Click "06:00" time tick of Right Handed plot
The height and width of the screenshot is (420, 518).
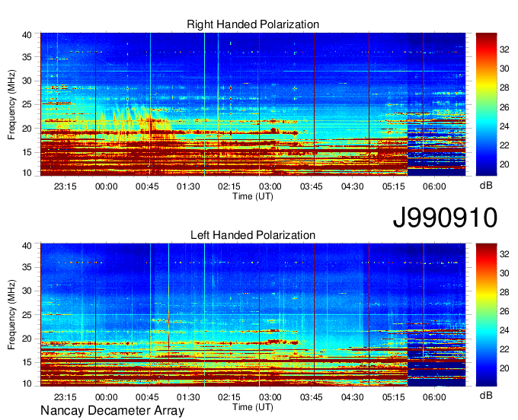pyautogui.click(x=434, y=186)
